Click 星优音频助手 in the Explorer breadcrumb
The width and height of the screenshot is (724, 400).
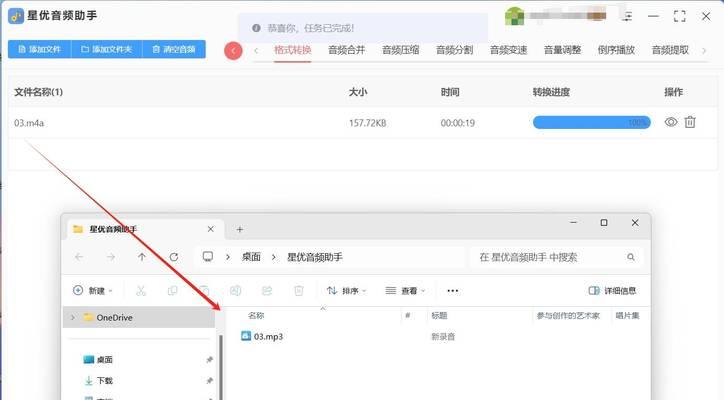tap(315, 257)
